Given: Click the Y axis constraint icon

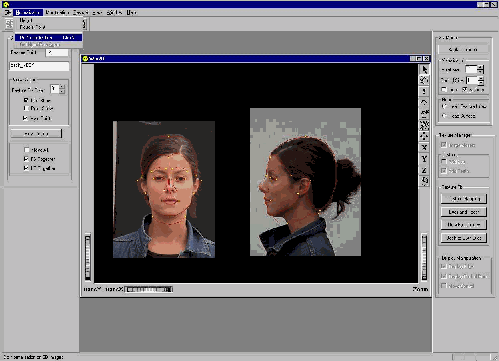Looking at the screenshot, I should tap(424, 159).
